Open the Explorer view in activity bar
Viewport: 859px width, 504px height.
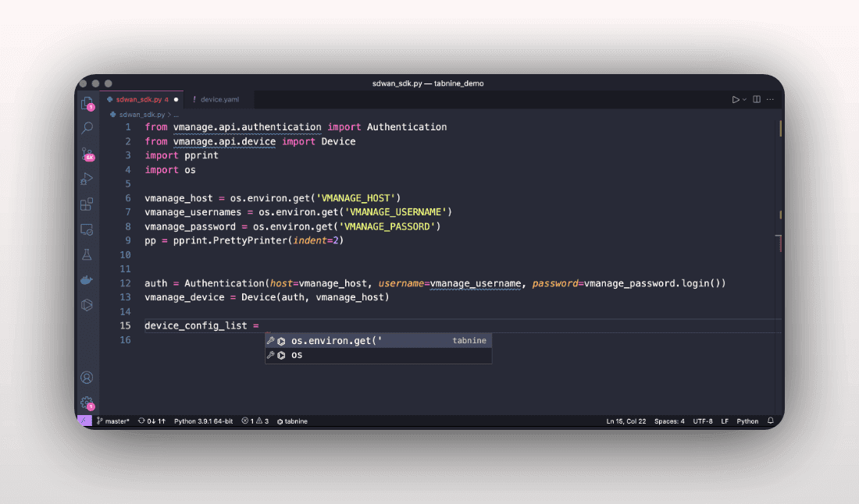[x=87, y=102]
